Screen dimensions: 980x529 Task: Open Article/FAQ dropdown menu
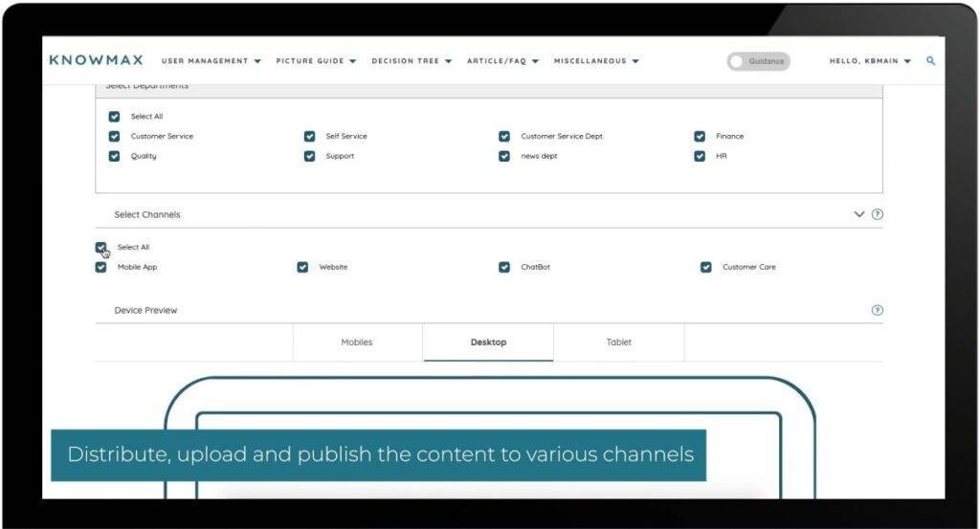503,61
